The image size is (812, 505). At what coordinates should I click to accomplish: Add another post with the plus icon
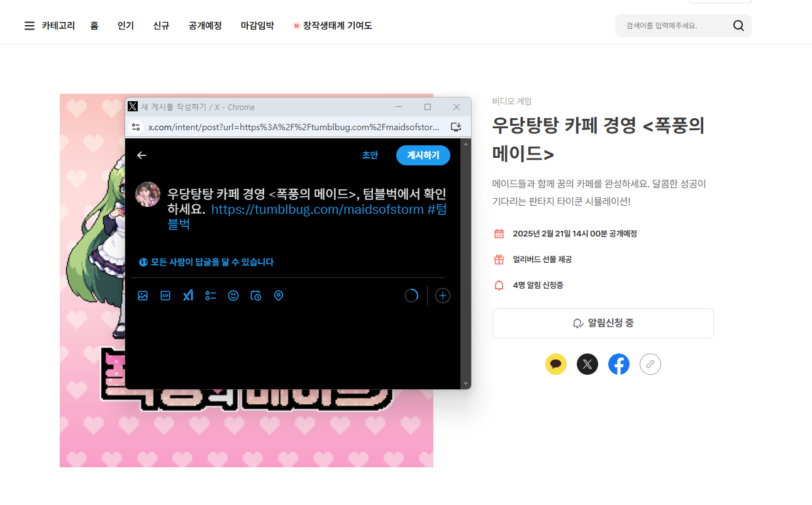(443, 296)
